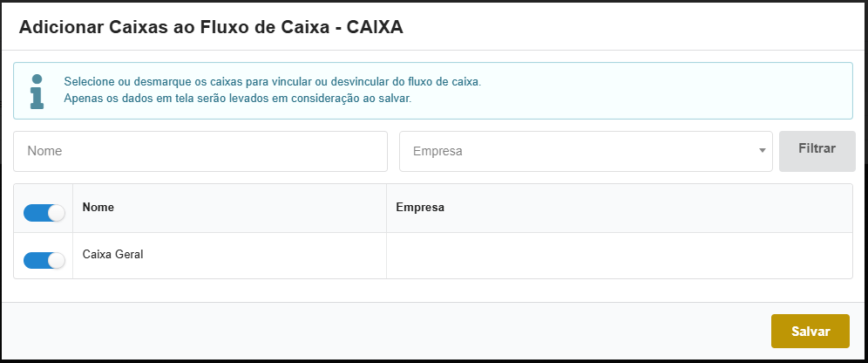Viewport: 868px width, 363px height.
Task: Click the 'Selecione ou desmarque os caixas' message line
Action: click(272, 82)
